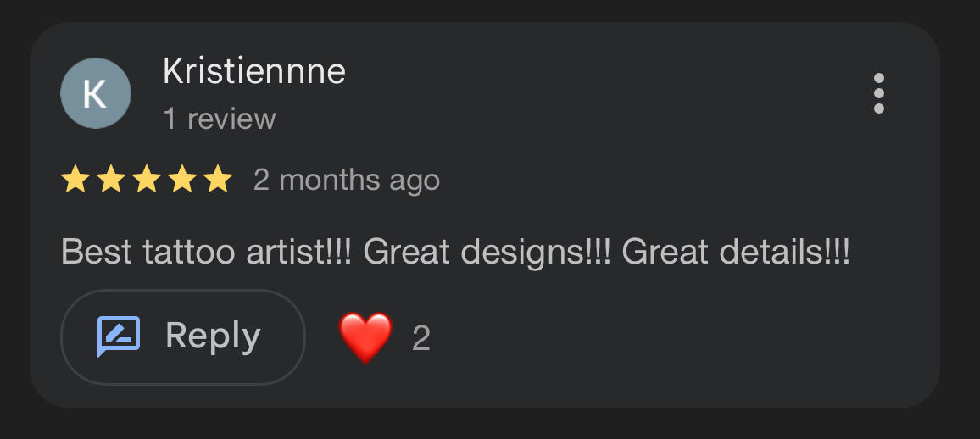Click the blue reply pencil-message icon
The image size is (980, 439).
coord(119,336)
